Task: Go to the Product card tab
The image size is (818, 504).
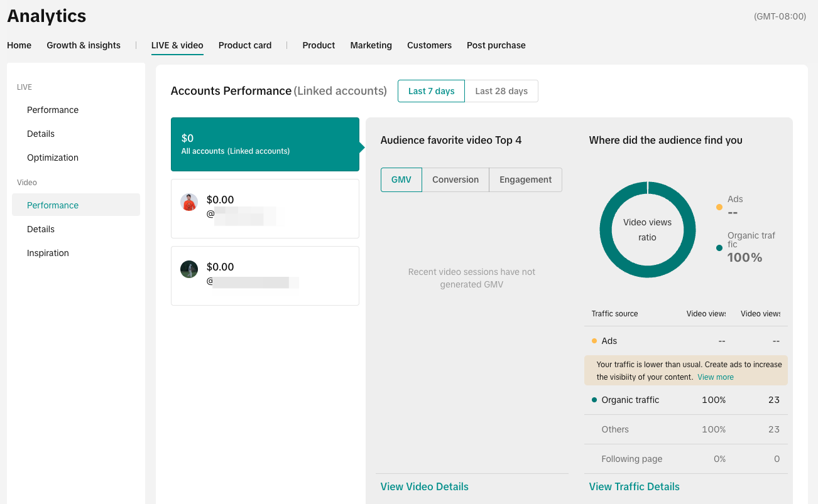Action: point(245,45)
